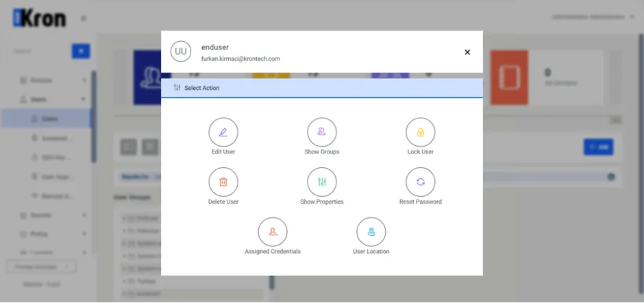Click the blue X search clear button
The image size is (644, 303).
coord(81,51)
